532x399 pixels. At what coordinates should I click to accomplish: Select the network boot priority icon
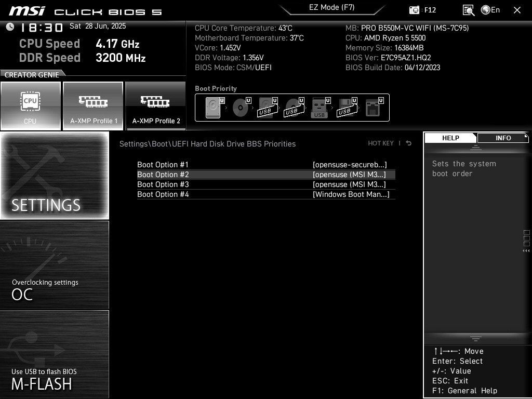pos(373,108)
